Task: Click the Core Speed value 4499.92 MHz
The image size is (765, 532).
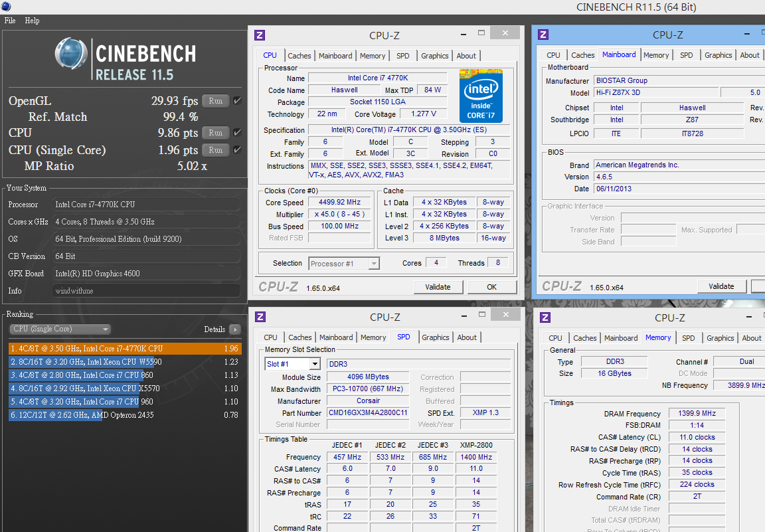Action: pyautogui.click(x=339, y=202)
